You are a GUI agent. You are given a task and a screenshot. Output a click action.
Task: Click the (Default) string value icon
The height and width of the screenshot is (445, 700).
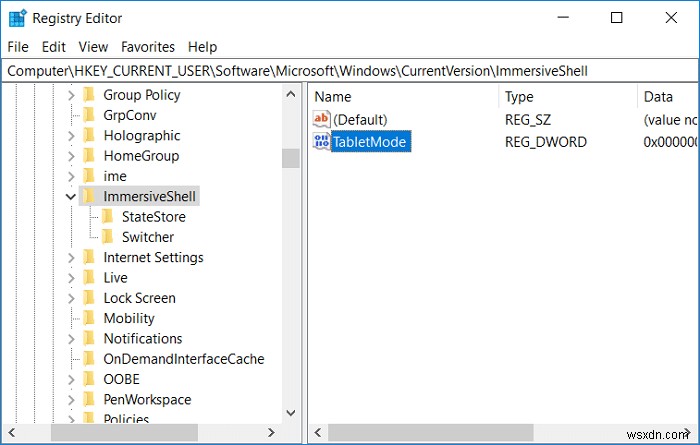(321, 119)
